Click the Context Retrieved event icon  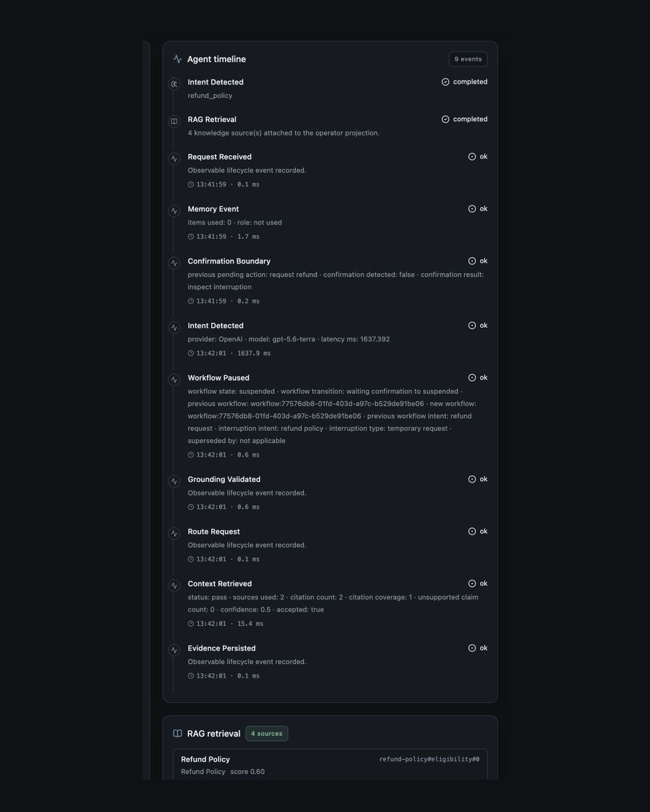174,586
